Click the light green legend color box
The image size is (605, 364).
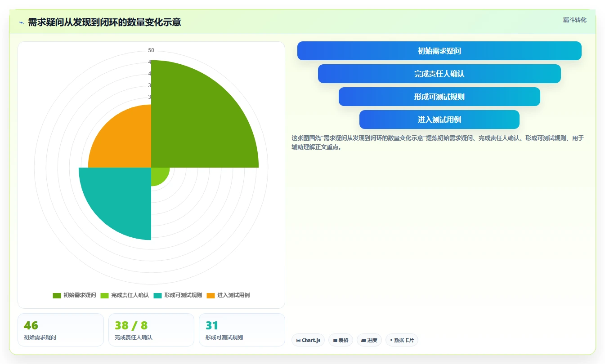click(x=104, y=296)
